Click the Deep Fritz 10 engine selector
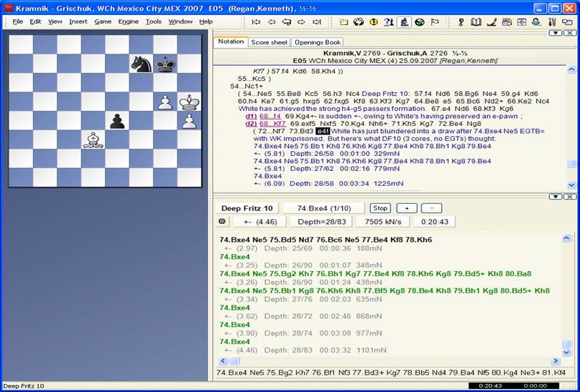 tap(245, 208)
